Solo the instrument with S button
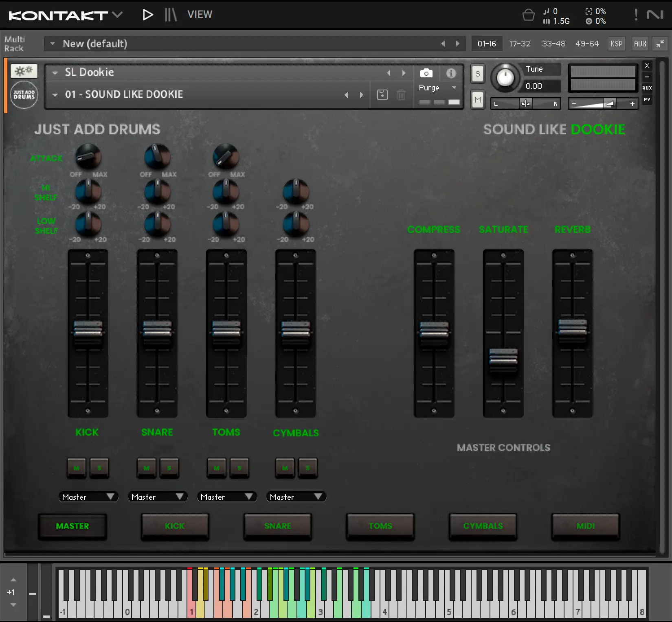This screenshot has height=622, width=672. [x=477, y=74]
